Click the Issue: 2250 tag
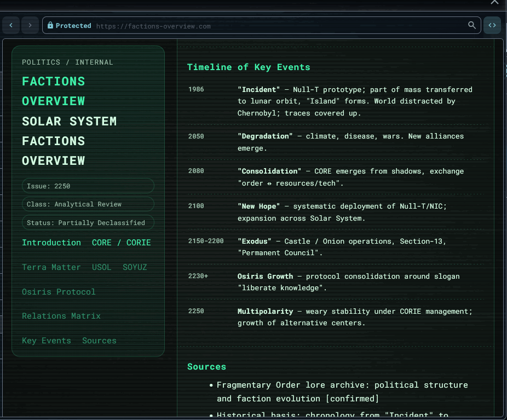Viewport: 507px width, 420px height. click(x=88, y=186)
